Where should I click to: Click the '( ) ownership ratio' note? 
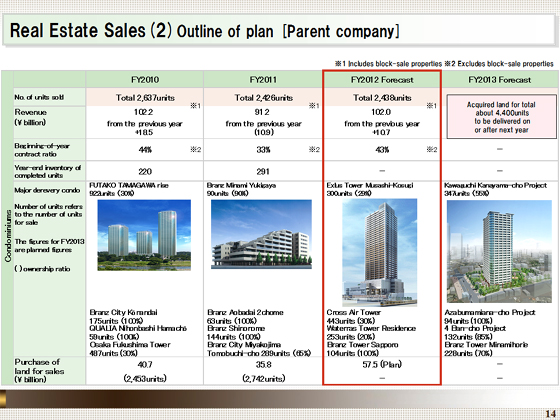(42, 269)
